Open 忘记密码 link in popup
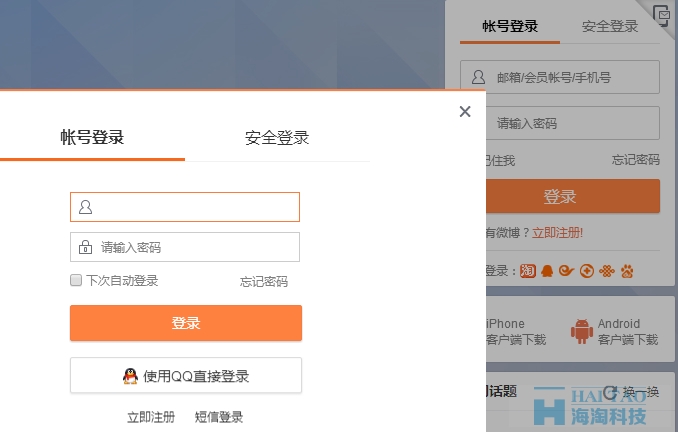 [264, 282]
